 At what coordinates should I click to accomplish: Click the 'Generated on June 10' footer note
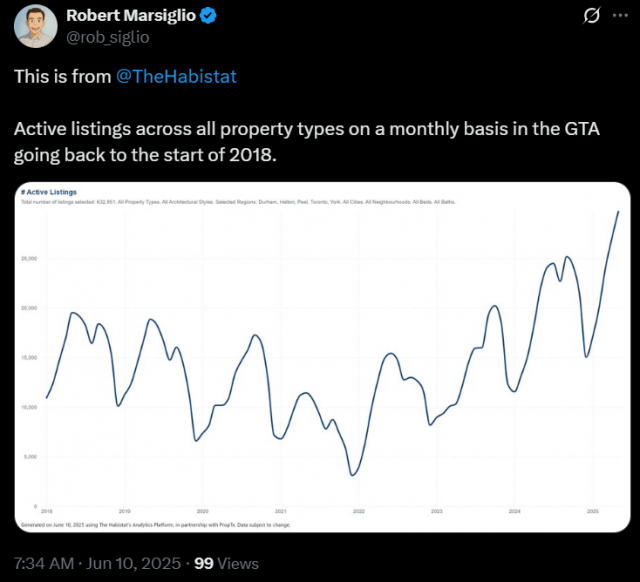[x=156, y=525]
